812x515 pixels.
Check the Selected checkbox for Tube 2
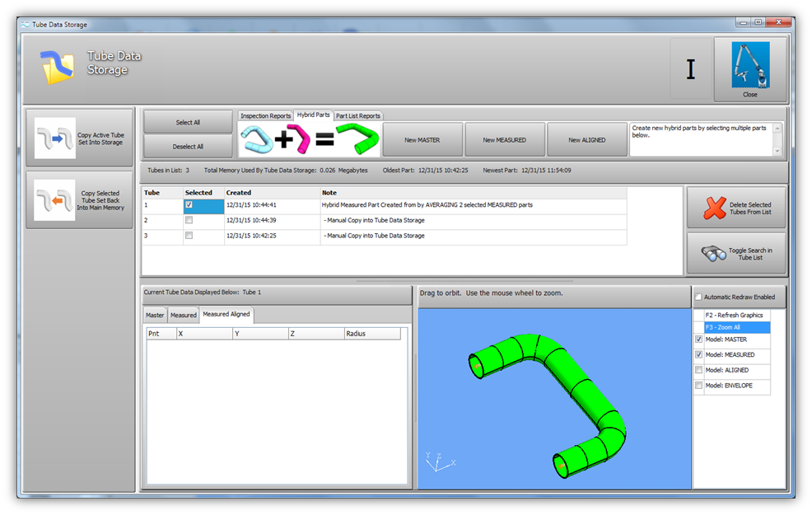[x=190, y=221]
